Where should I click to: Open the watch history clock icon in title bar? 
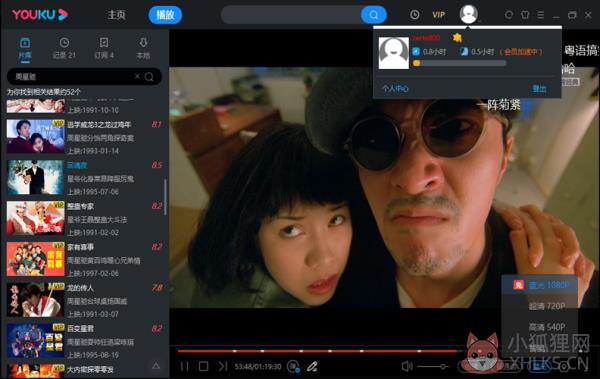click(x=414, y=15)
